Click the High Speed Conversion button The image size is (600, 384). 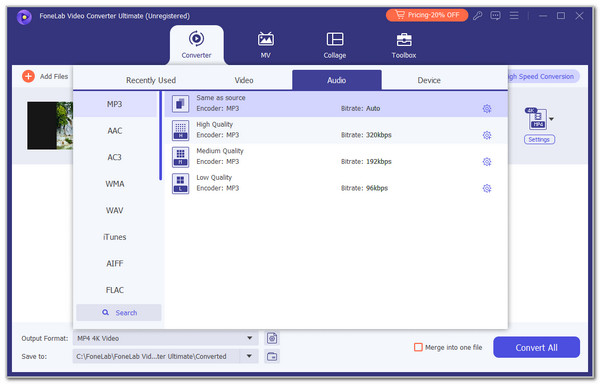pos(544,76)
